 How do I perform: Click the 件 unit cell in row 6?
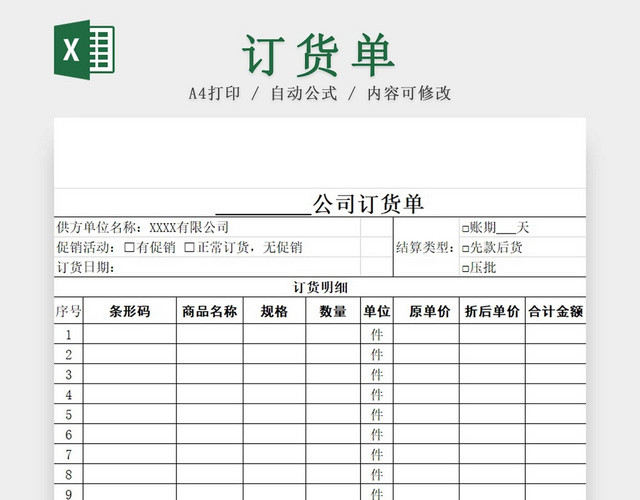(377, 434)
